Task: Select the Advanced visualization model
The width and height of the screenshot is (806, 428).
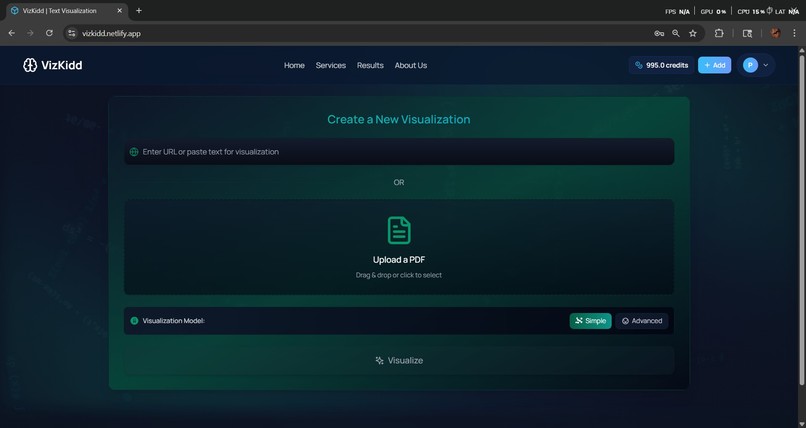Action: [642, 321]
